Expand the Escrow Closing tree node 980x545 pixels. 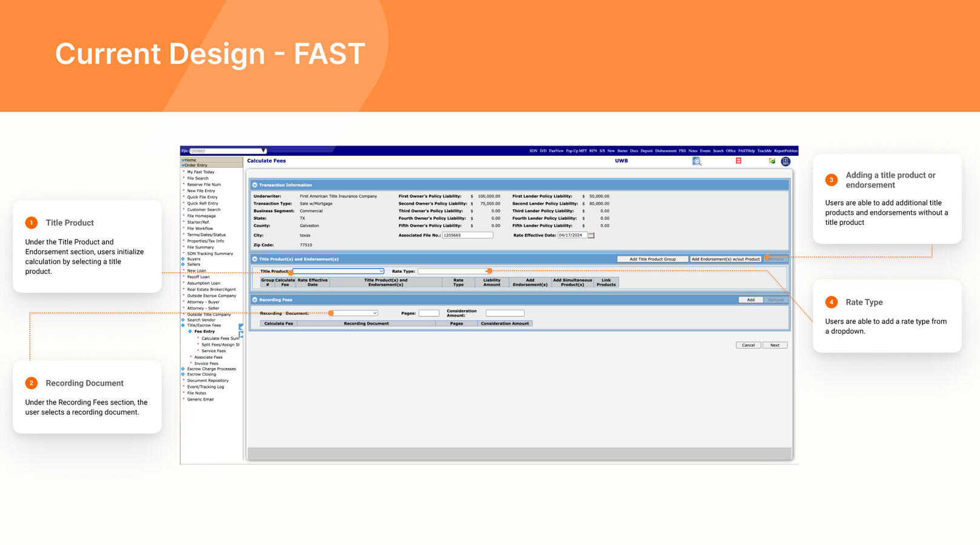(183, 375)
